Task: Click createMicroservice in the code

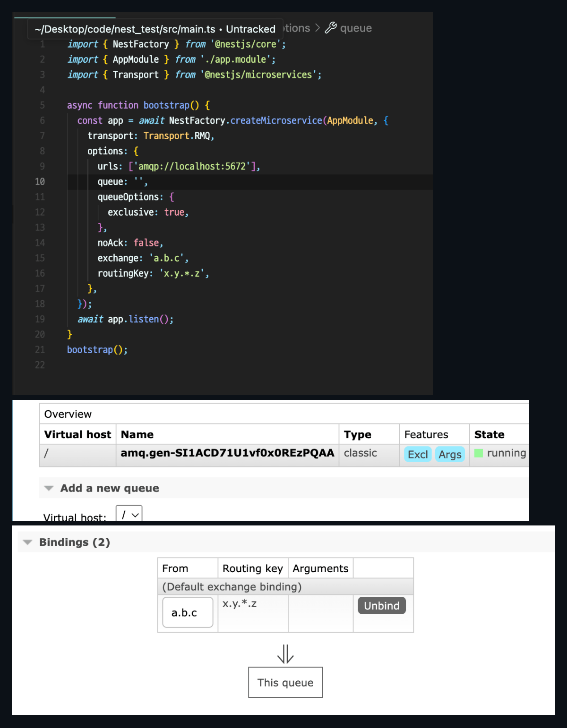Action: tap(276, 121)
